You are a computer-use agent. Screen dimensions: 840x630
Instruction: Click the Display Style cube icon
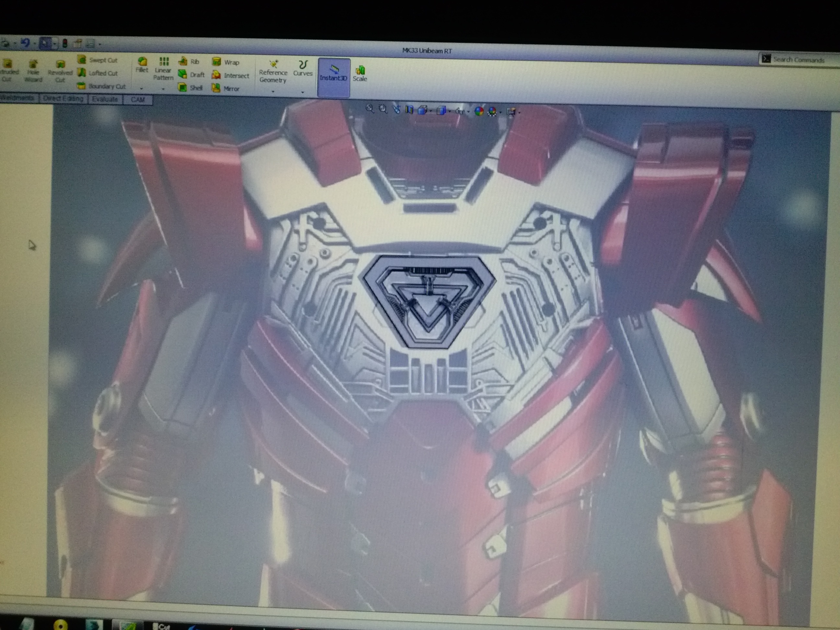(441, 111)
